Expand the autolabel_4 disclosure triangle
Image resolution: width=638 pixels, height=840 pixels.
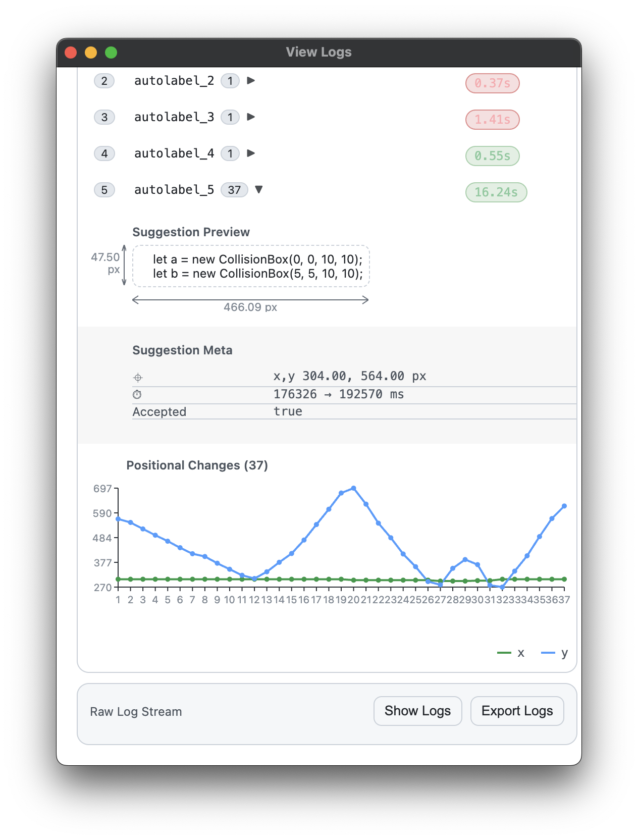(x=251, y=153)
